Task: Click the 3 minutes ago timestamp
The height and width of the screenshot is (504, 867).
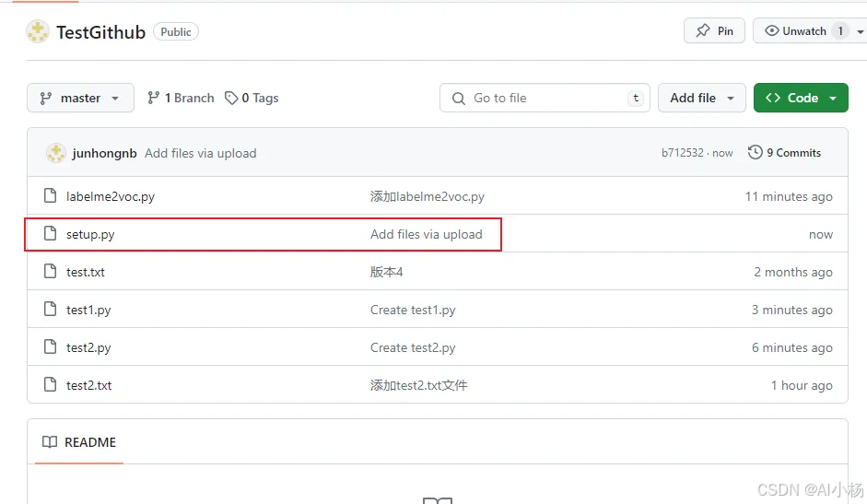Action: pos(791,310)
